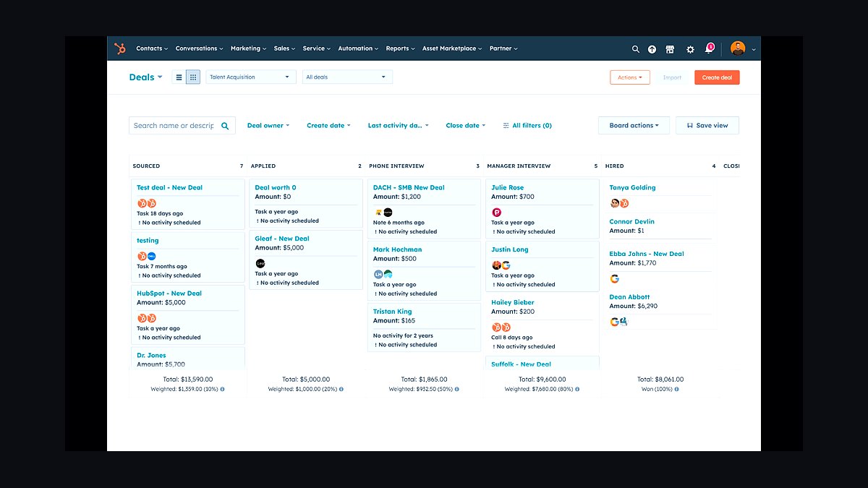Open the Automation menu
This screenshot has height=488, width=868.
point(358,48)
